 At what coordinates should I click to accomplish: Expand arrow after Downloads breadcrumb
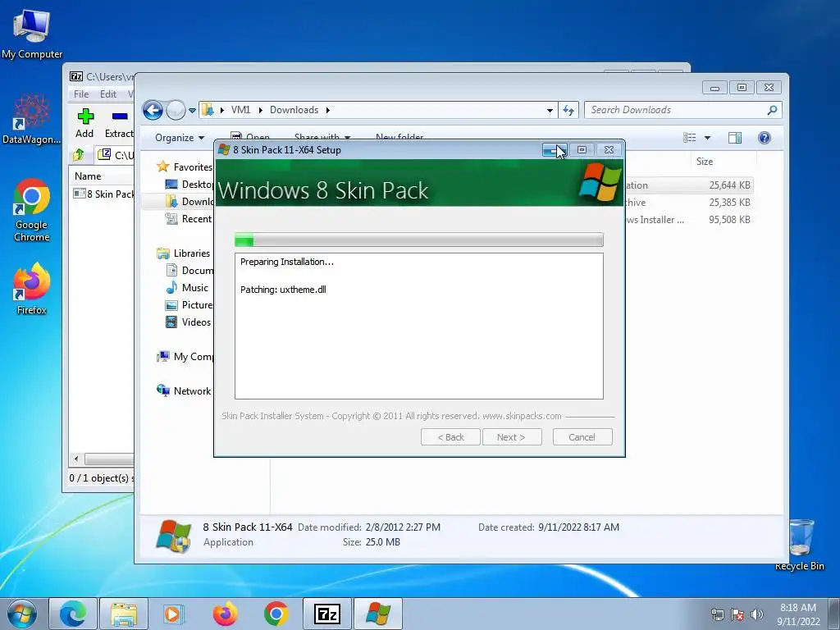point(328,111)
